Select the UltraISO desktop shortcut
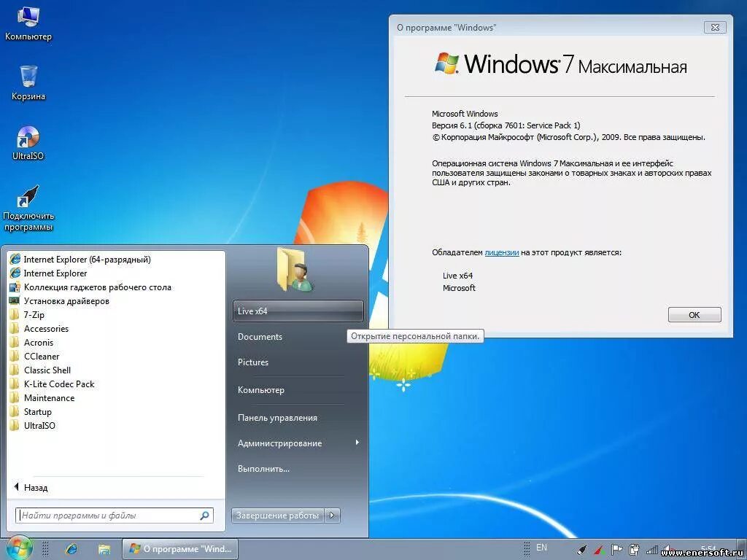The width and height of the screenshot is (747, 560). click(x=28, y=143)
